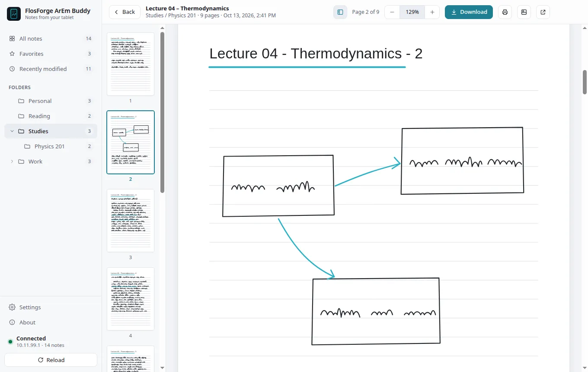
Task: Download the note
Action: pyautogui.click(x=469, y=12)
